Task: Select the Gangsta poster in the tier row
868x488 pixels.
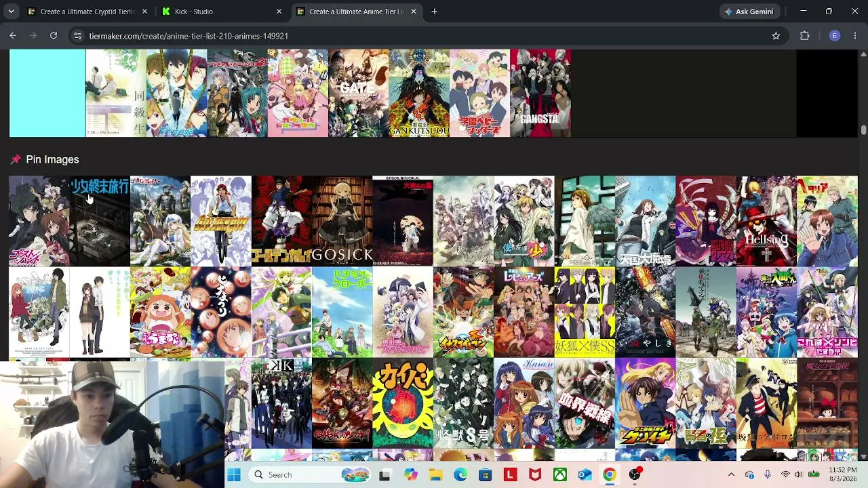Action: point(540,93)
